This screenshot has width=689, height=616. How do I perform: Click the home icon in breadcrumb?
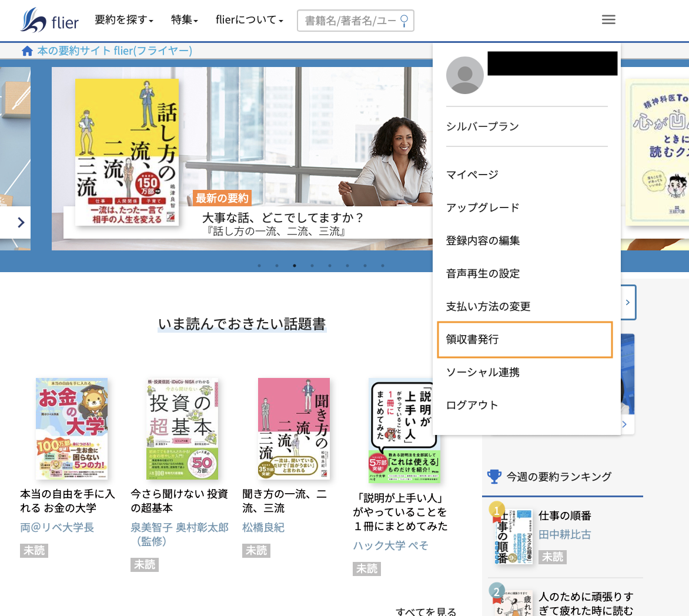pyautogui.click(x=27, y=51)
